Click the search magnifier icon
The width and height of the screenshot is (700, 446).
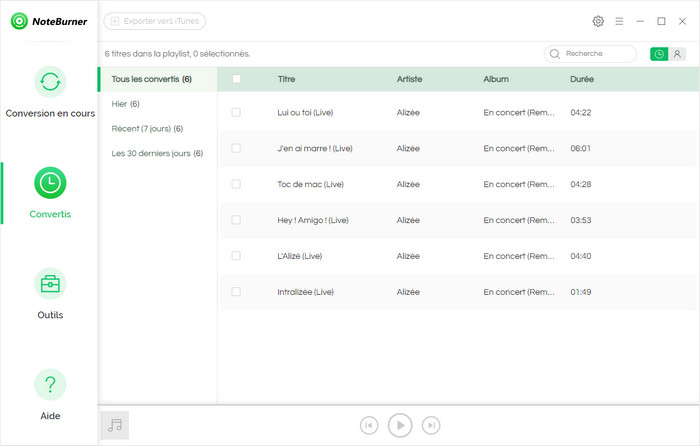pos(555,54)
